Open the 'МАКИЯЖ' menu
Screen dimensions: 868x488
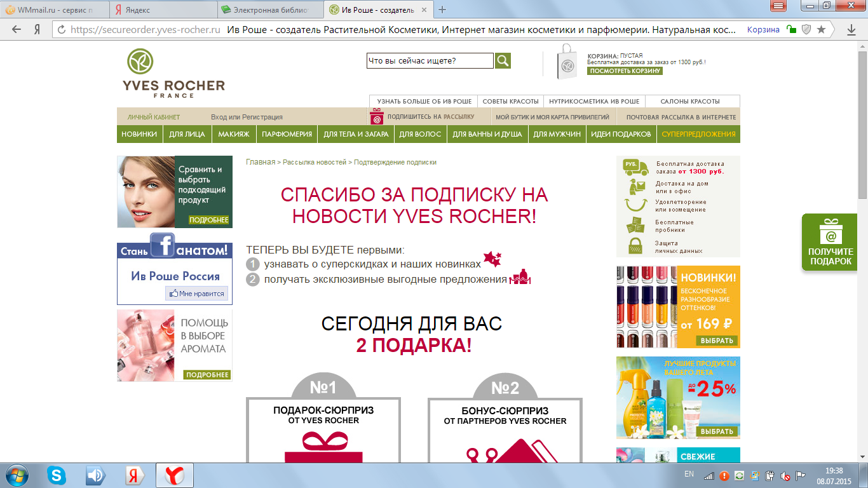[x=233, y=134]
